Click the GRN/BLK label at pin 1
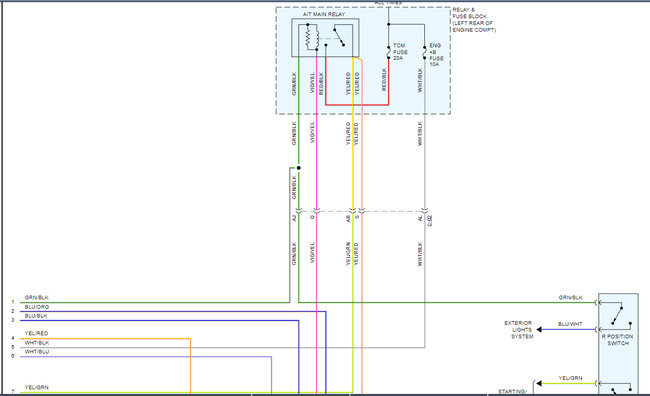The height and width of the screenshot is (396, 650). coord(36,298)
